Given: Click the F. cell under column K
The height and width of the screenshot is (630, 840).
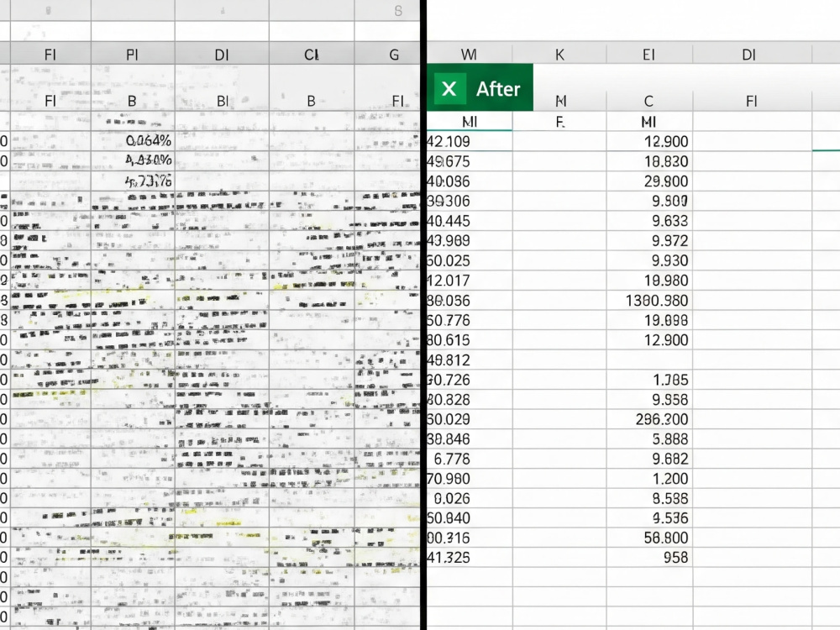Looking at the screenshot, I should point(559,122).
